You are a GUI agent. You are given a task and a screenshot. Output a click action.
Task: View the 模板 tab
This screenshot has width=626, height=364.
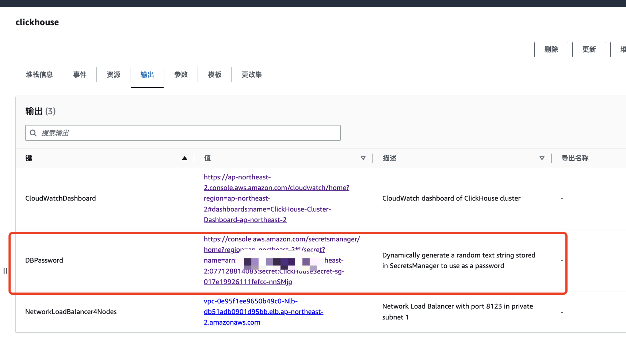point(214,75)
